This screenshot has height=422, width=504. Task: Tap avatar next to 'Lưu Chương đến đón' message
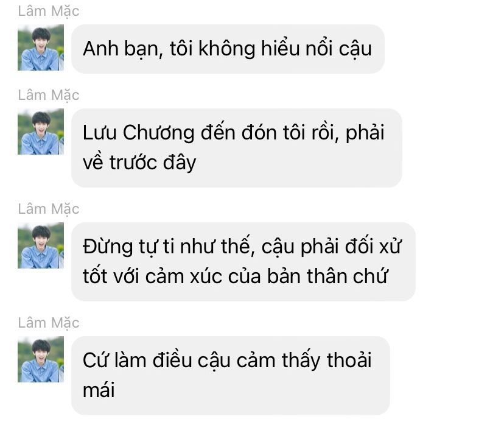tap(41, 132)
